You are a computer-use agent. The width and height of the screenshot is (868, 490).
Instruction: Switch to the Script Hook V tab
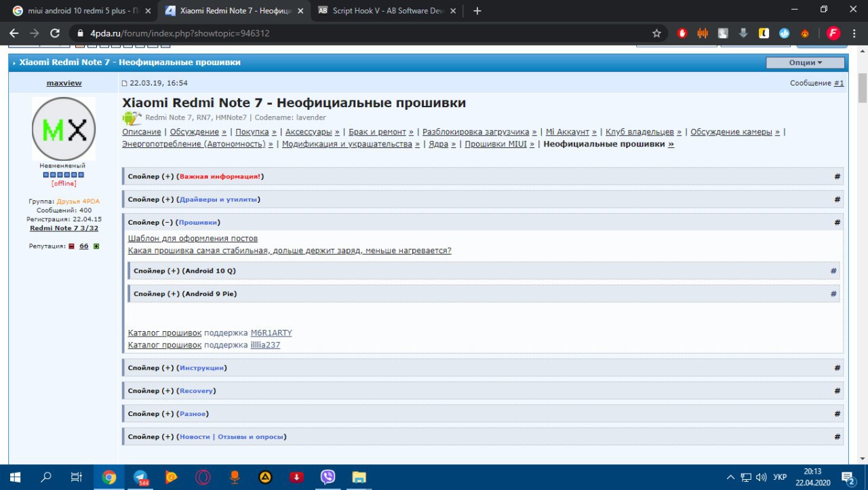pos(387,11)
